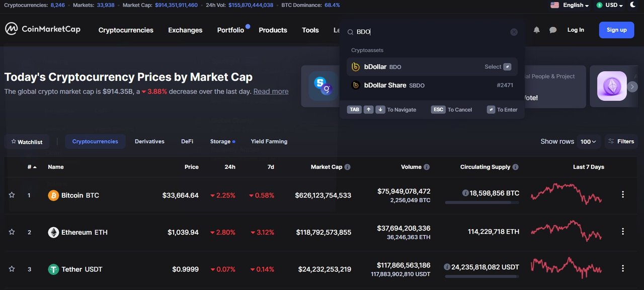Screen dimensions: 644x290
Task: Open the three-dot menu for Tether row
Action: (623, 268)
